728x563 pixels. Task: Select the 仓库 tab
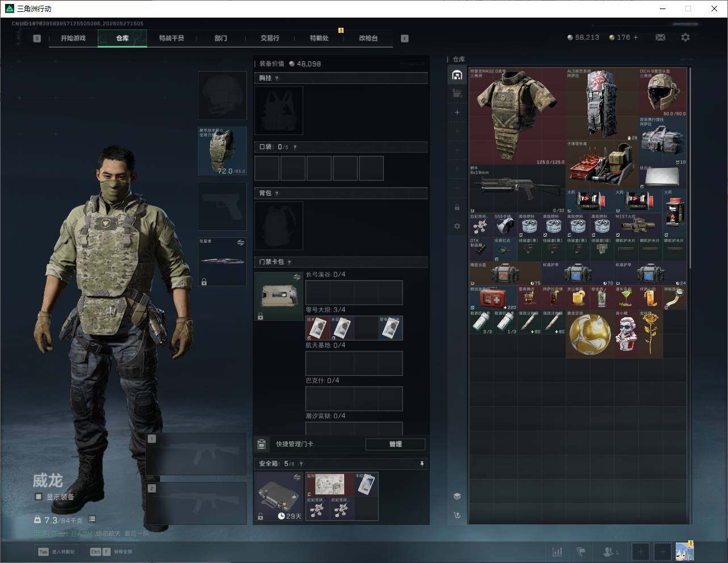[123, 38]
